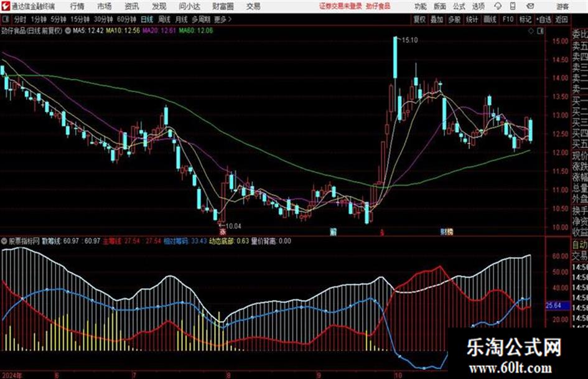Select the 周线 weekly chart tab
Image resolution: width=588 pixels, height=379 pixels.
click(164, 19)
